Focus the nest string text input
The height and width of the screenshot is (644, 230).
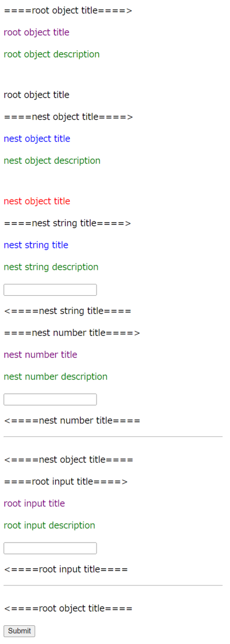point(50,290)
